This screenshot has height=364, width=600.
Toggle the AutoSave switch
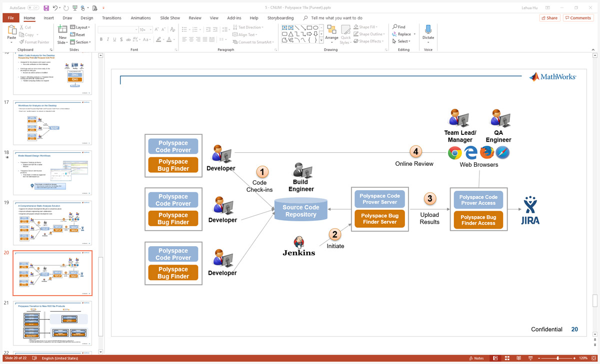pyautogui.click(x=33, y=8)
